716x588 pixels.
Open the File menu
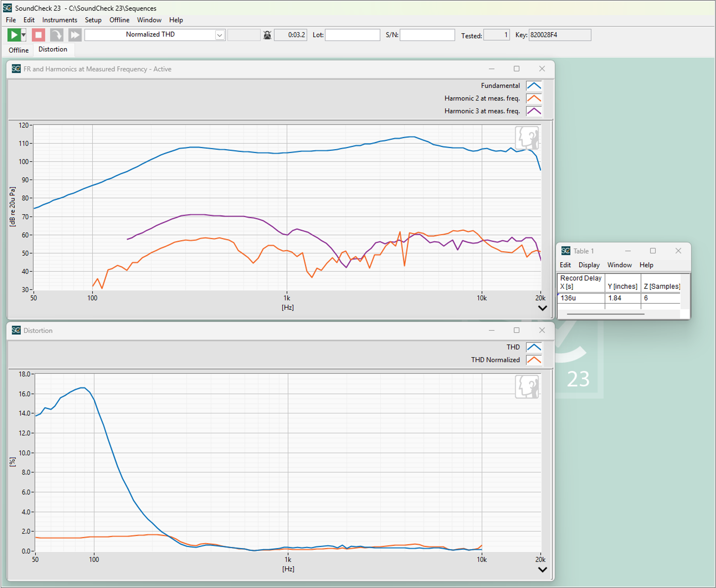(11, 20)
